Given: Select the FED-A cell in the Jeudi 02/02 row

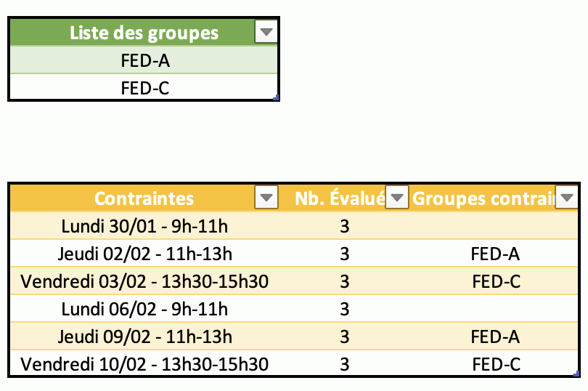Looking at the screenshot, I should [x=495, y=254].
